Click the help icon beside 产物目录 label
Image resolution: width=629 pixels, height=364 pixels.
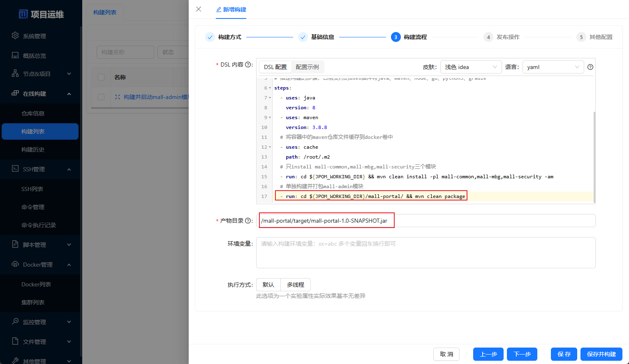(x=248, y=221)
